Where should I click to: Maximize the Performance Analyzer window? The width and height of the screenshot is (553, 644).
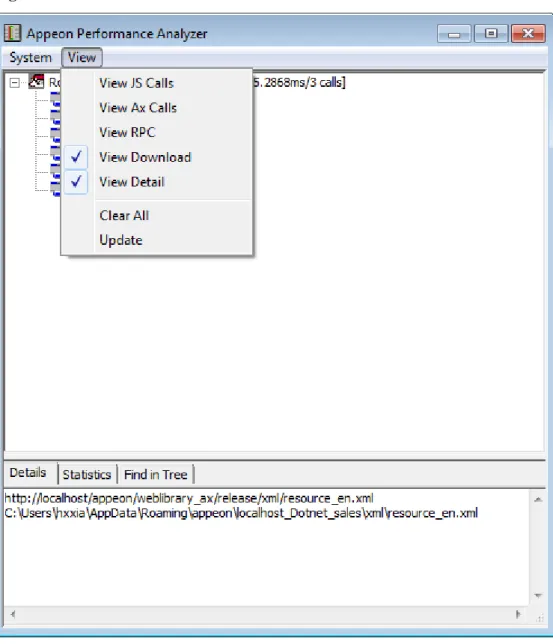pyautogui.click(x=491, y=34)
